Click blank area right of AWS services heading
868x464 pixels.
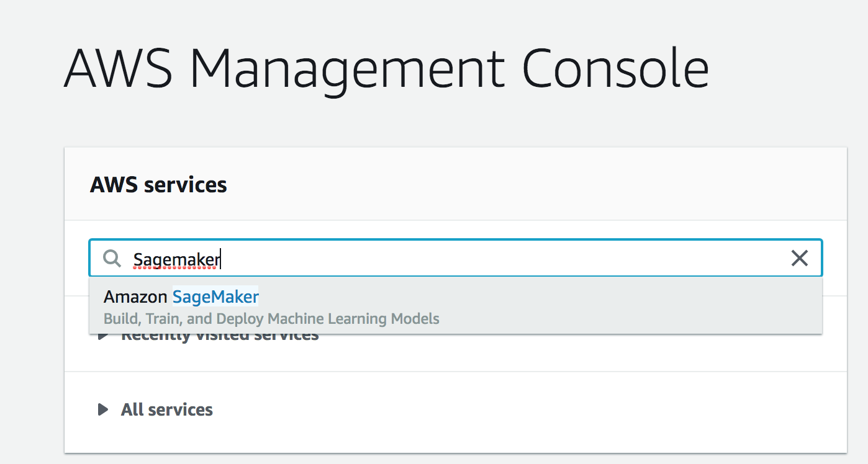(528, 185)
